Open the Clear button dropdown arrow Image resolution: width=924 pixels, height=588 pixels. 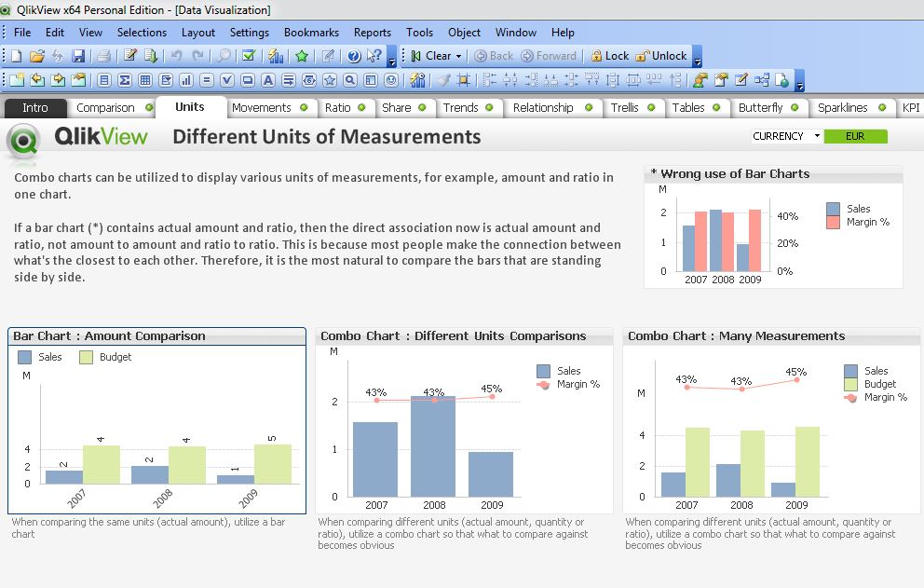pos(458,56)
